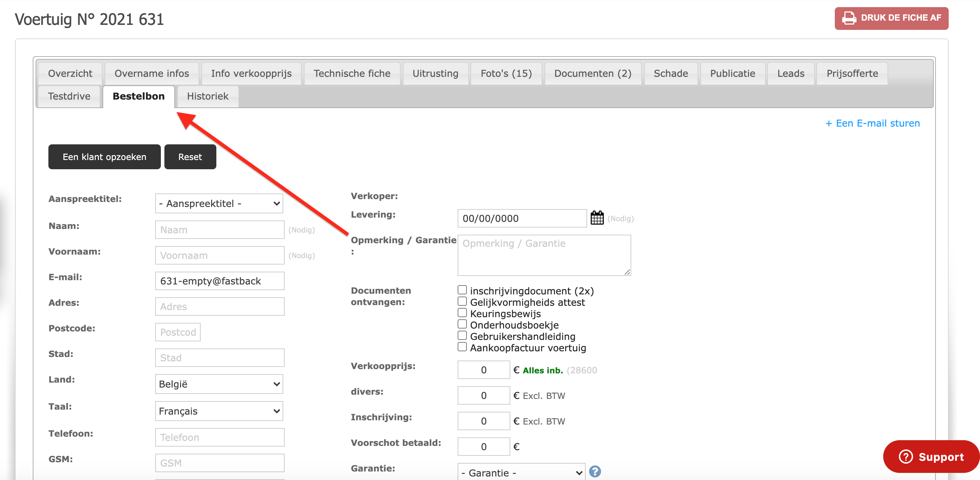Switch to the Uitrusting tab
The height and width of the screenshot is (480, 980).
[435, 73]
